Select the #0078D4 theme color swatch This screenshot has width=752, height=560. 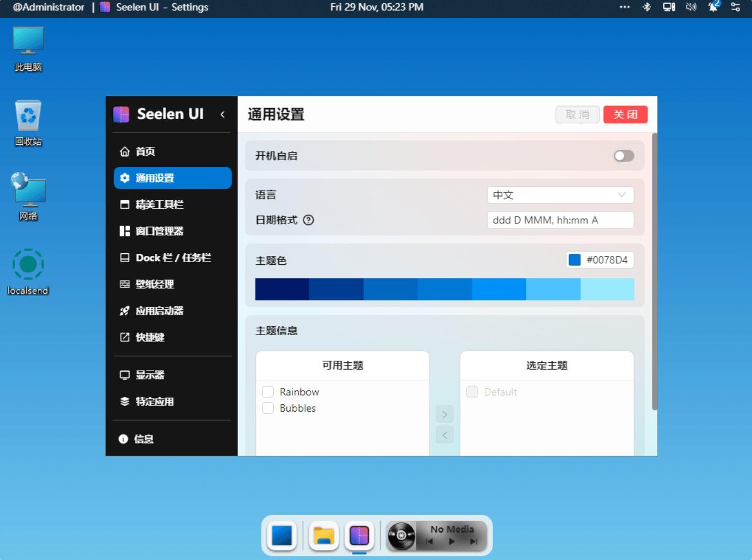pos(575,260)
